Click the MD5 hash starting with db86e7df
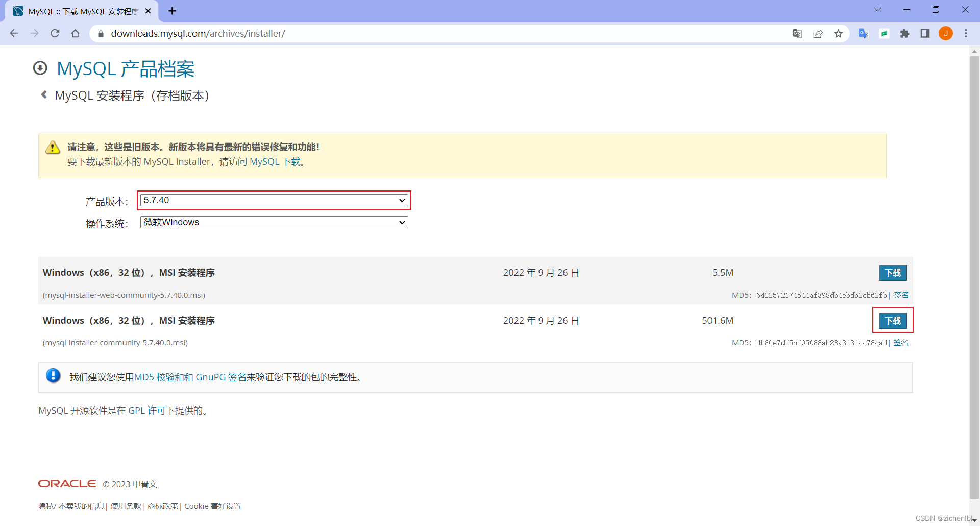 (822, 343)
